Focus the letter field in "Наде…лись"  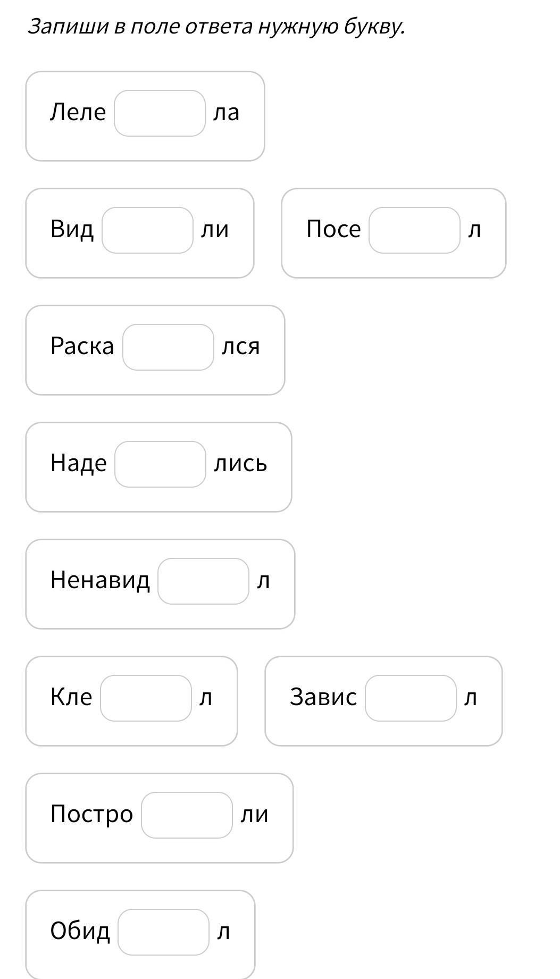[160, 464]
